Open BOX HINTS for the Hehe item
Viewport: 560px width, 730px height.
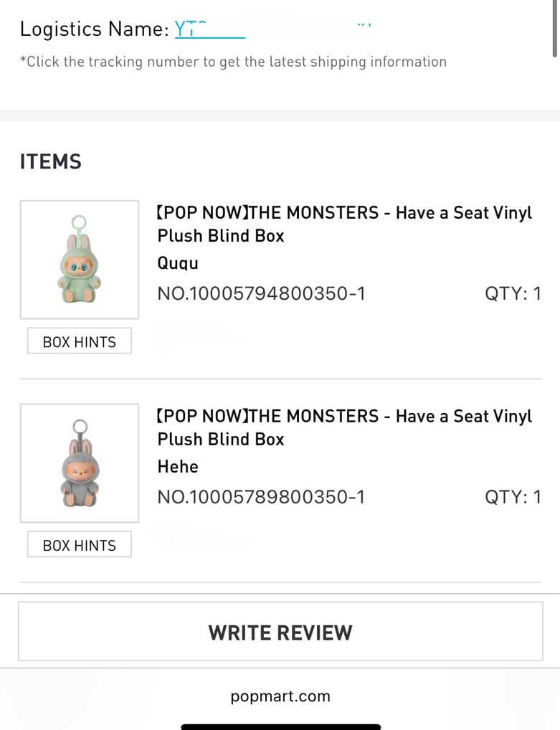point(79,545)
